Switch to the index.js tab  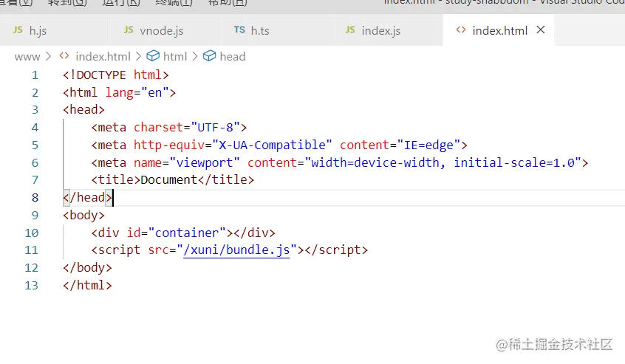click(387, 30)
